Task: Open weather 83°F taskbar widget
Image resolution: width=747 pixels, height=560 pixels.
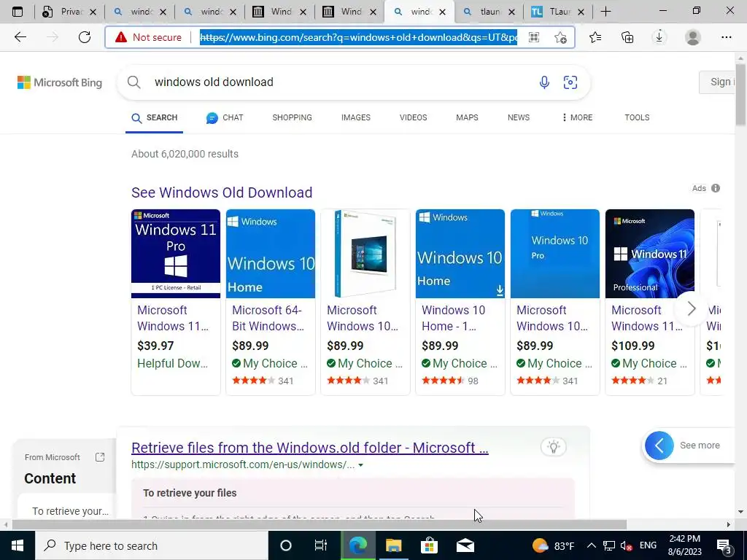Action: click(554, 545)
